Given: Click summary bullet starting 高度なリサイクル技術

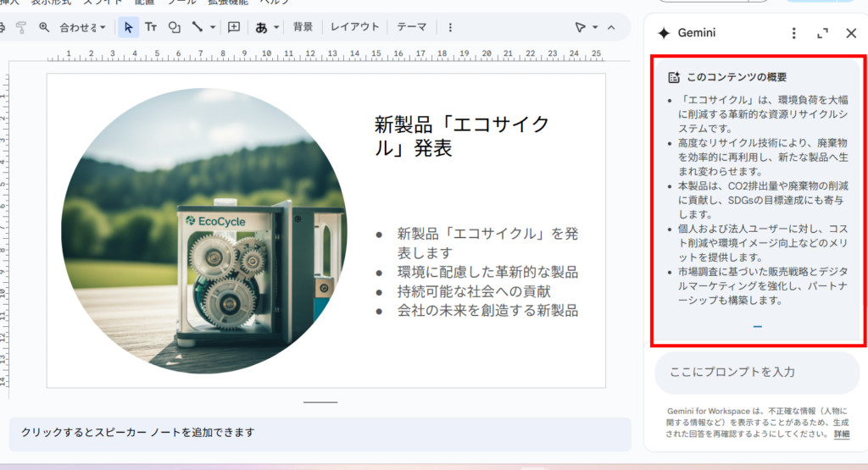Looking at the screenshot, I should (763, 157).
